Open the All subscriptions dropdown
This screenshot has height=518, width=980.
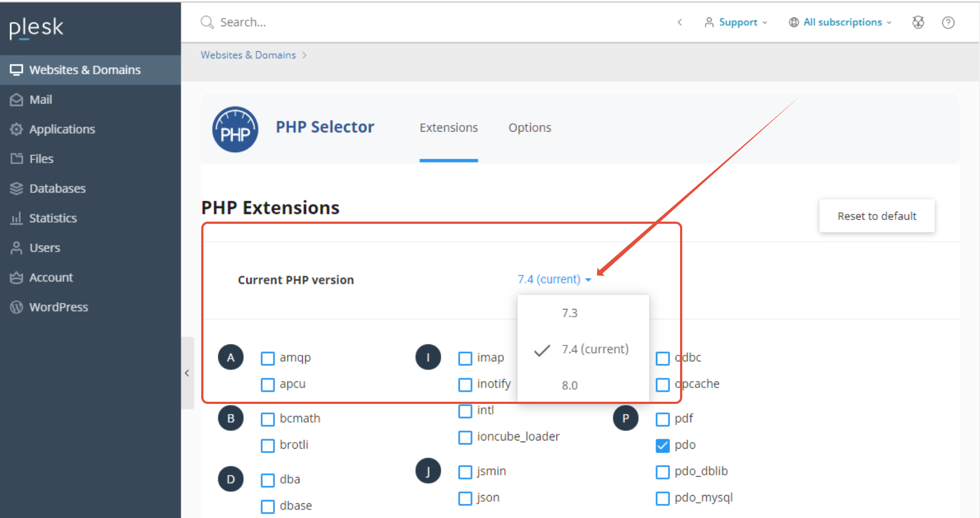(840, 22)
